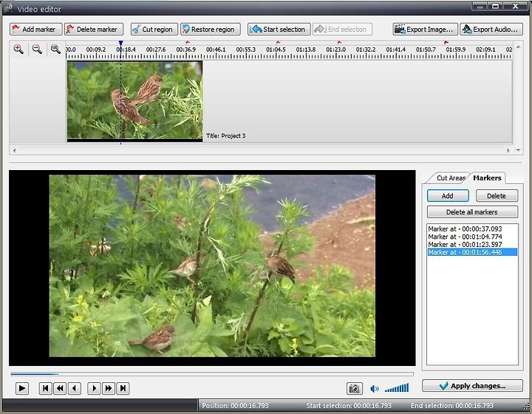The image size is (532, 414).
Task: Click Apply changes button
Action: point(472,386)
